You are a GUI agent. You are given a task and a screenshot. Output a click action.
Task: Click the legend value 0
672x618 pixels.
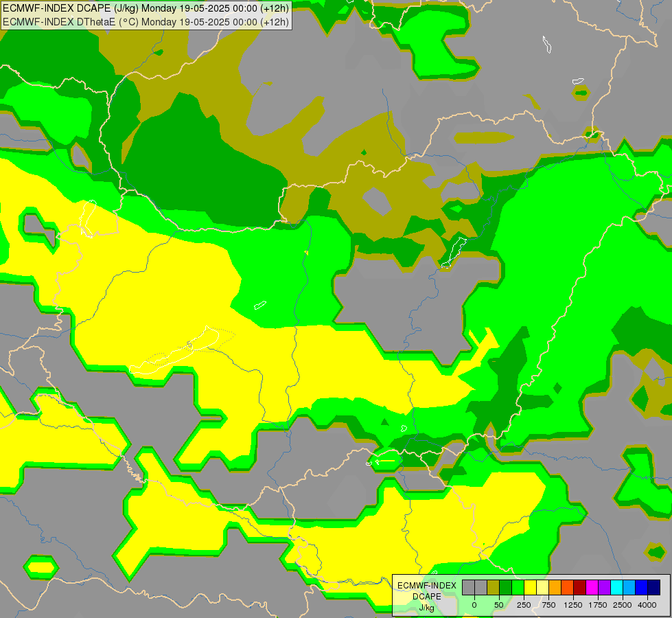click(474, 605)
